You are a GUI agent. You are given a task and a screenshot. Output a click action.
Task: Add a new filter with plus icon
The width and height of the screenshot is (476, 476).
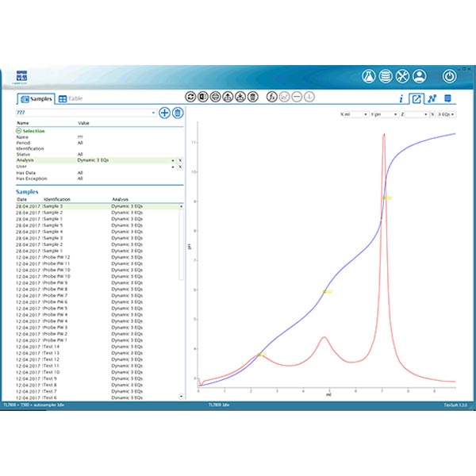(x=165, y=113)
